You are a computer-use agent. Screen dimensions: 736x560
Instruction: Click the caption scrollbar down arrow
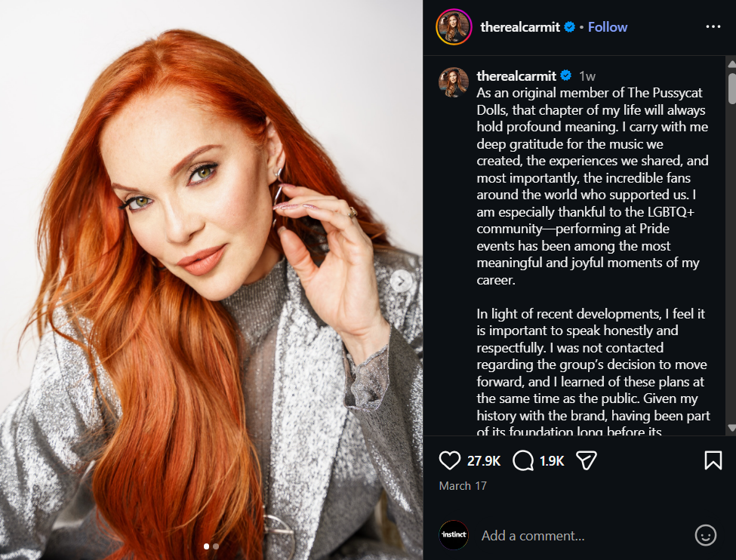(x=731, y=429)
